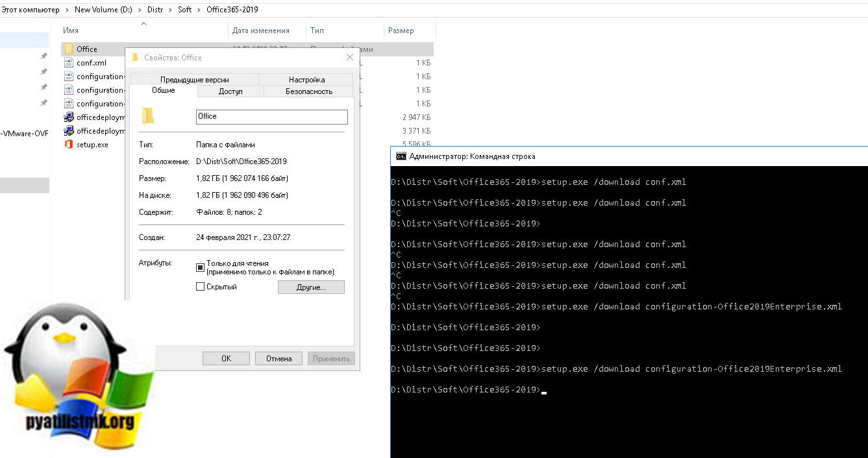Click the topmost pin icon in sidebar
The height and width of the screenshot is (458, 868).
[43, 56]
